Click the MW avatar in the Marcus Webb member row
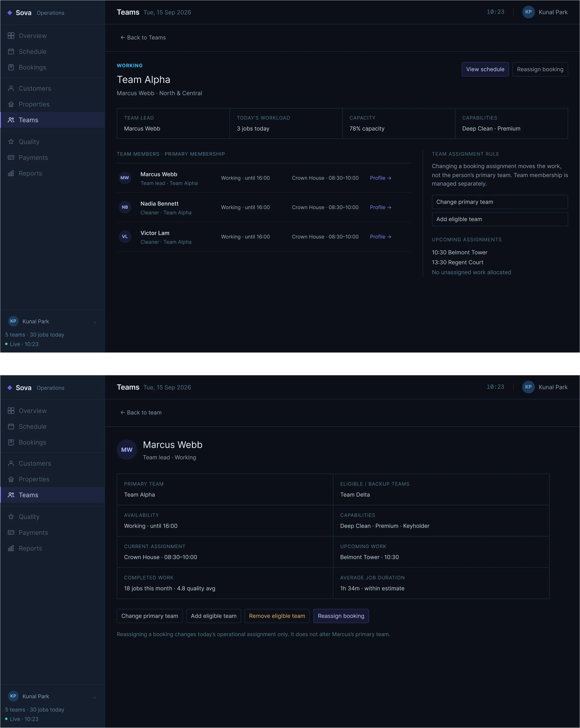580x728 pixels. [125, 178]
